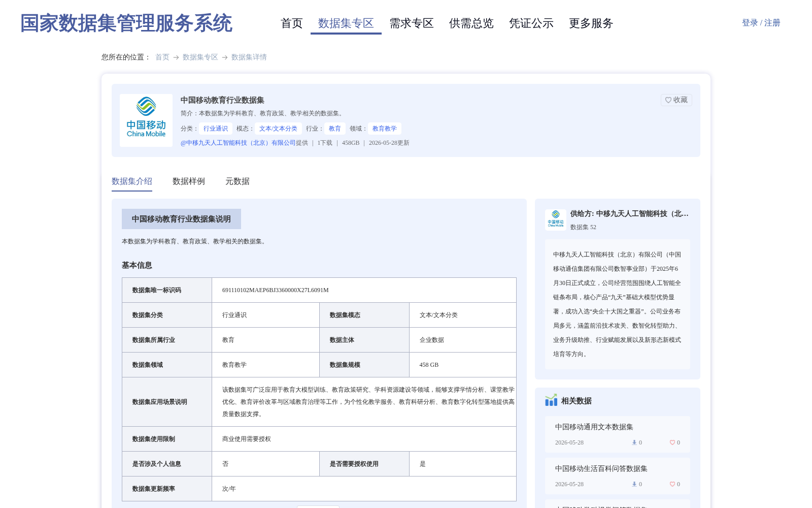Click the 文本/文本分类 modality tag
The width and height of the screenshot is (812, 508).
pyautogui.click(x=278, y=129)
